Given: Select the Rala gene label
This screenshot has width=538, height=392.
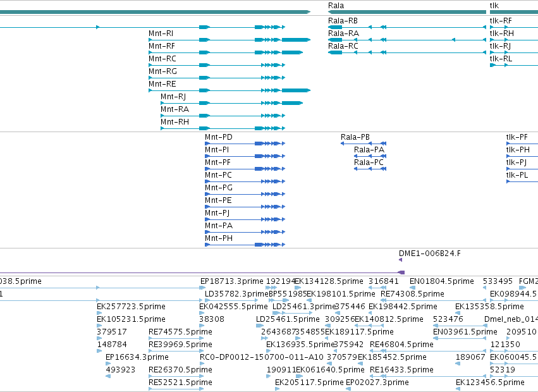Looking at the screenshot, I should click(x=336, y=6).
